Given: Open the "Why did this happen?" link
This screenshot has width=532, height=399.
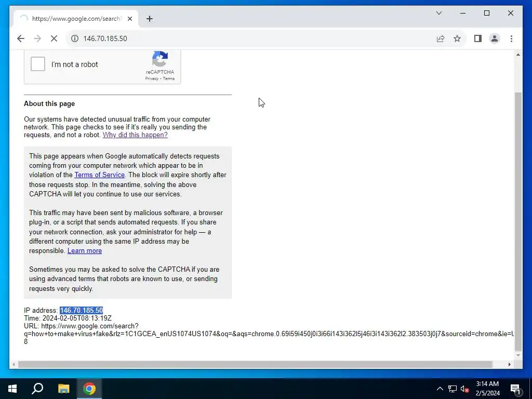Looking at the screenshot, I should pos(135,135).
